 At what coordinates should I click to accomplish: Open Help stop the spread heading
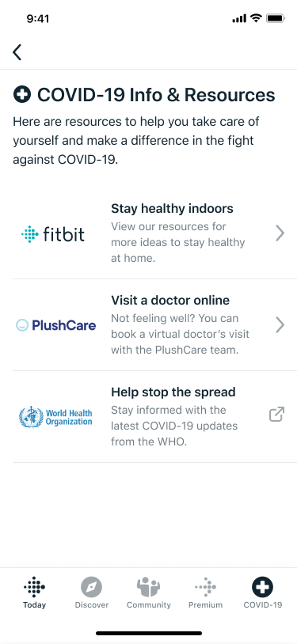pyautogui.click(x=173, y=392)
